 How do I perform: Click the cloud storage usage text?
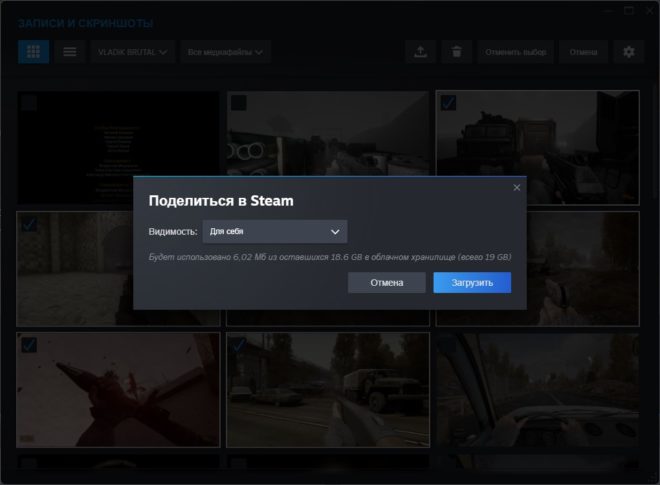pos(330,257)
